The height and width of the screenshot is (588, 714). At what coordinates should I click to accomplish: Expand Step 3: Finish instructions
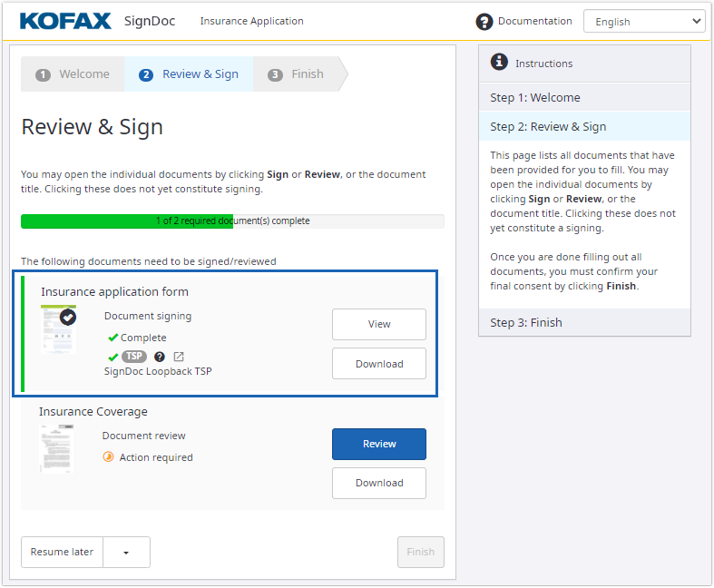pos(584,322)
